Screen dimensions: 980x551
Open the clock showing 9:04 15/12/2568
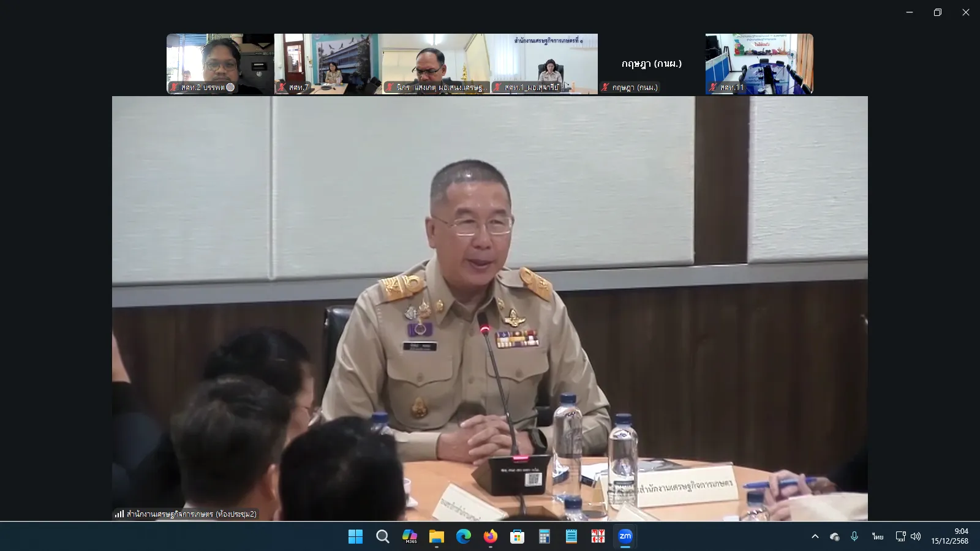pyautogui.click(x=950, y=536)
